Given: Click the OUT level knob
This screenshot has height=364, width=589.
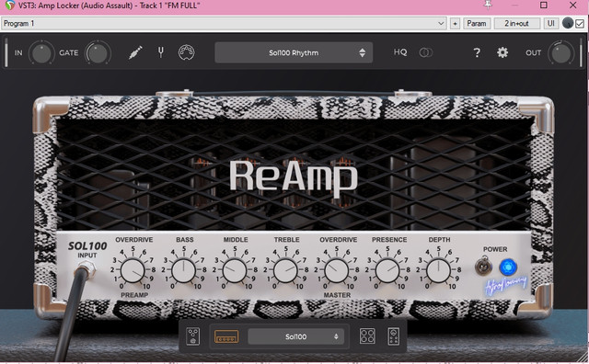Looking at the screenshot, I should pos(560,53).
